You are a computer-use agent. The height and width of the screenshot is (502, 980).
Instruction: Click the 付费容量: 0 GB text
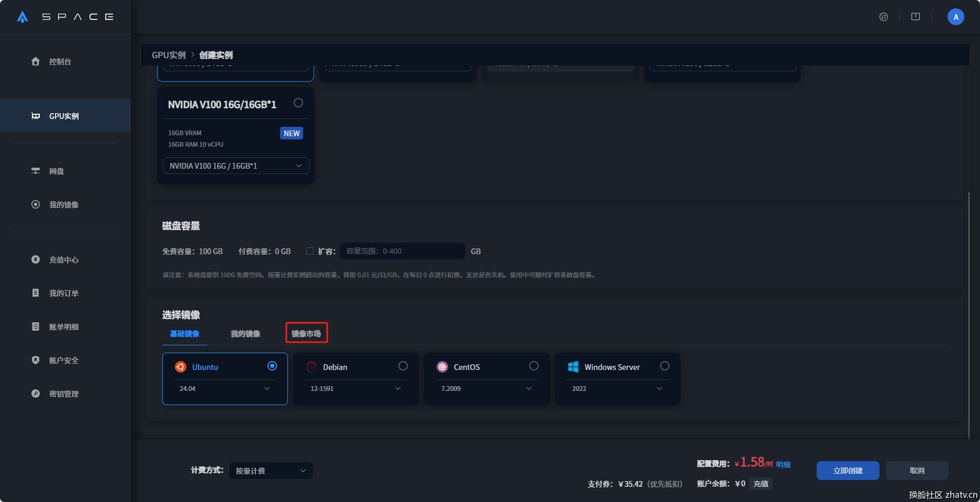tap(264, 252)
